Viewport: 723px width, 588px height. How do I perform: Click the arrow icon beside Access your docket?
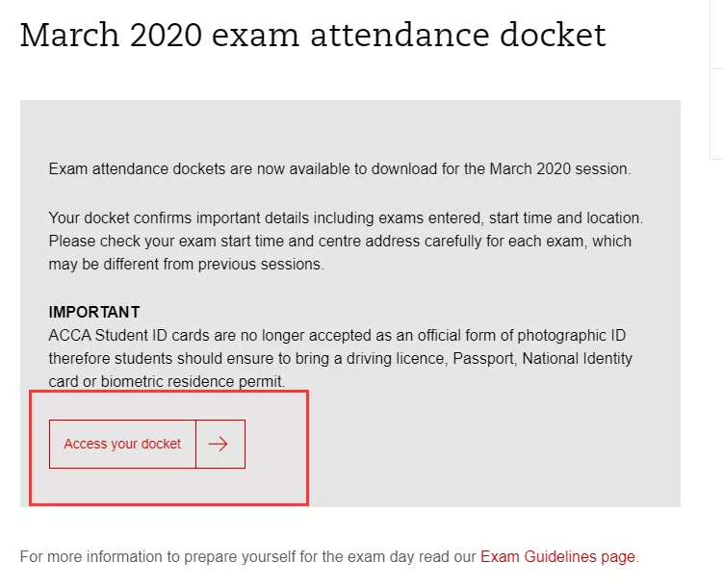coord(219,444)
